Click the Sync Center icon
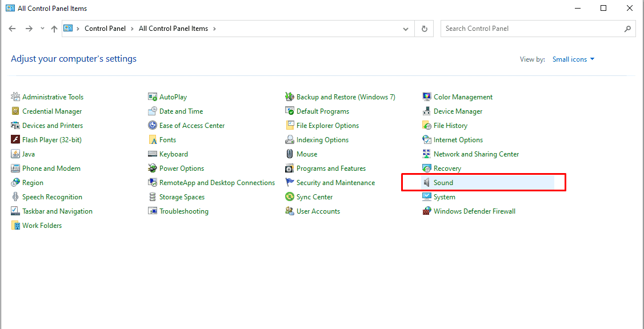The height and width of the screenshot is (329, 644). (x=290, y=197)
